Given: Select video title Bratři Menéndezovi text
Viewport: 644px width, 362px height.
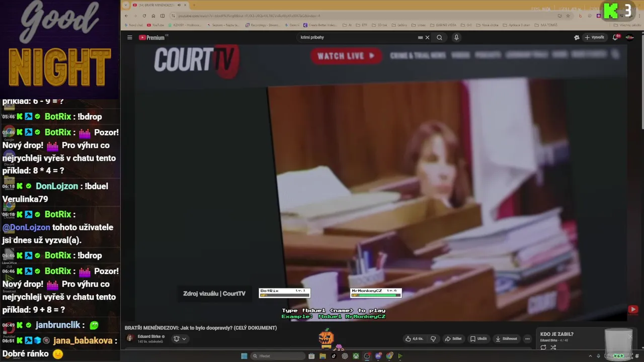Looking at the screenshot, I should [201, 328].
